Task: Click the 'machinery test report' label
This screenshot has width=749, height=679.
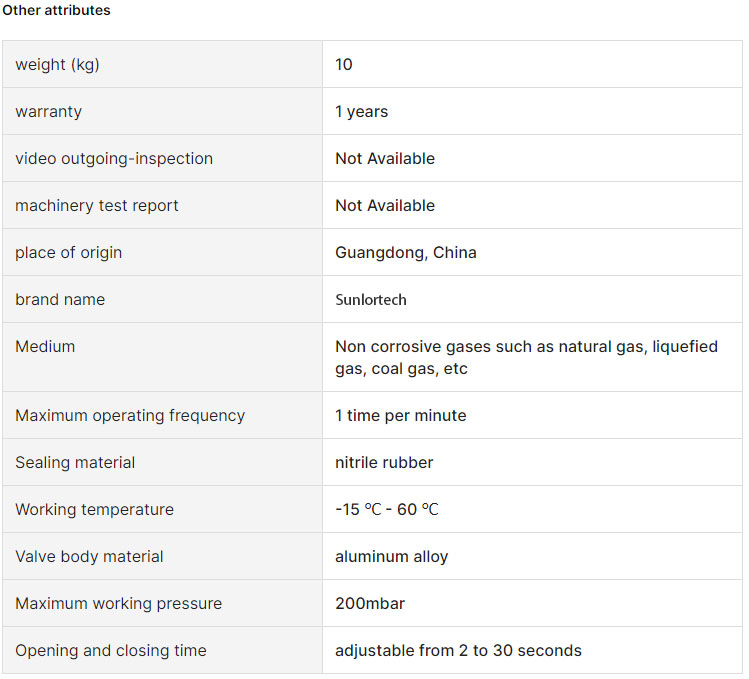Action: coord(97,205)
